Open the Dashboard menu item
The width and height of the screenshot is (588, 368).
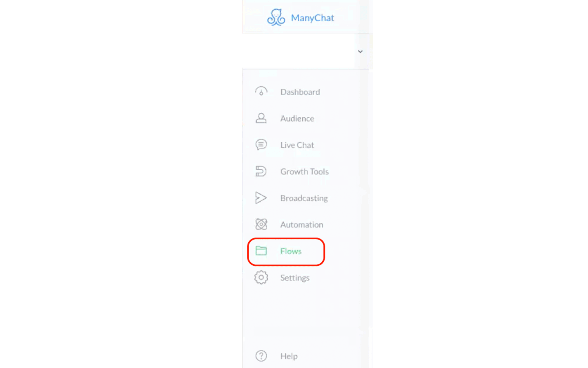pyautogui.click(x=300, y=92)
